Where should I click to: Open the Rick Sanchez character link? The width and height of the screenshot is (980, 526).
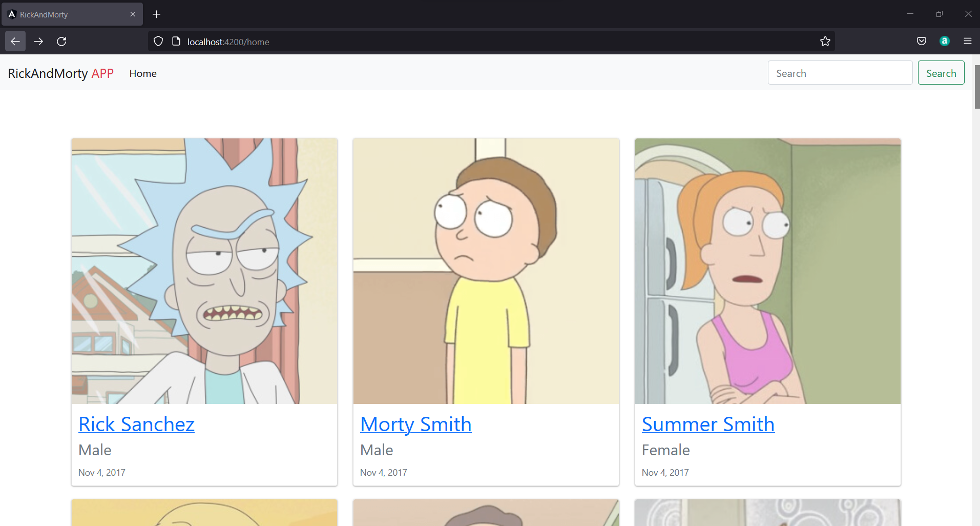click(136, 424)
